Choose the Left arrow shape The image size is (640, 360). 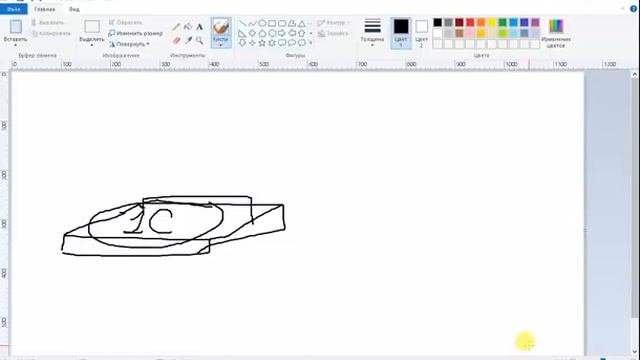291,33
